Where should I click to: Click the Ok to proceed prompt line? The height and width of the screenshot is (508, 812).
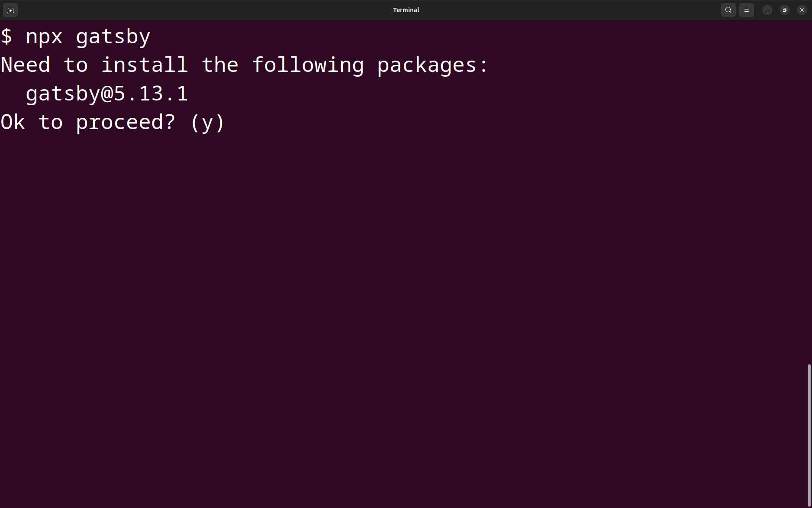click(112, 122)
